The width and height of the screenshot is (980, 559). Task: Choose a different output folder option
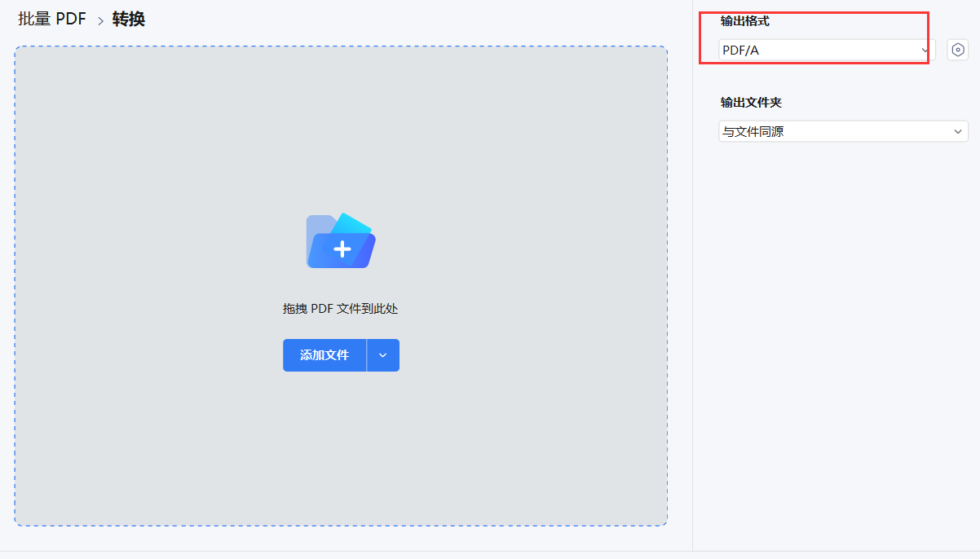(x=843, y=131)
